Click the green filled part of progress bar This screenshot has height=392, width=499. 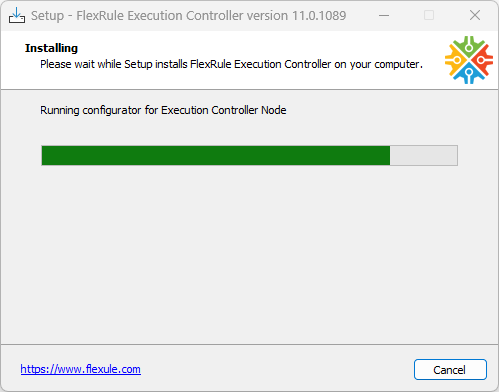click(216, 155)
